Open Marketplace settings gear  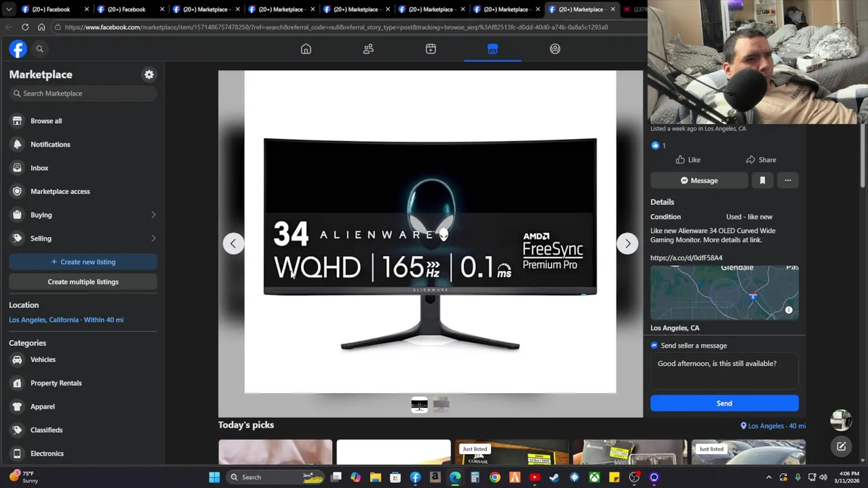tap(149, 75)
